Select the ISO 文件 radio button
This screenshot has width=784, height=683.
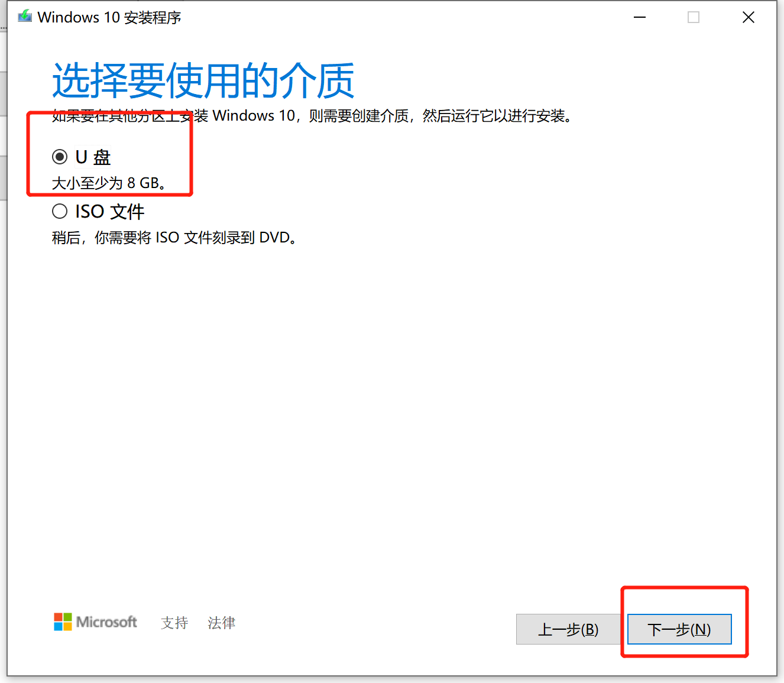(60, 211)
